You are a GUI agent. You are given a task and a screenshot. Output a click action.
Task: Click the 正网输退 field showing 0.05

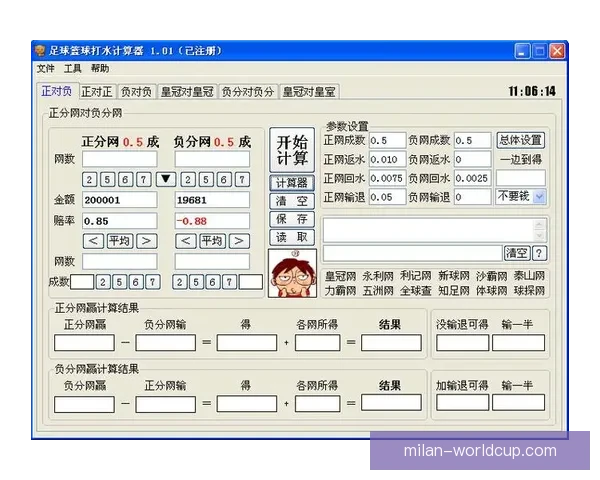pyautogui.click(x=387, y=197)
